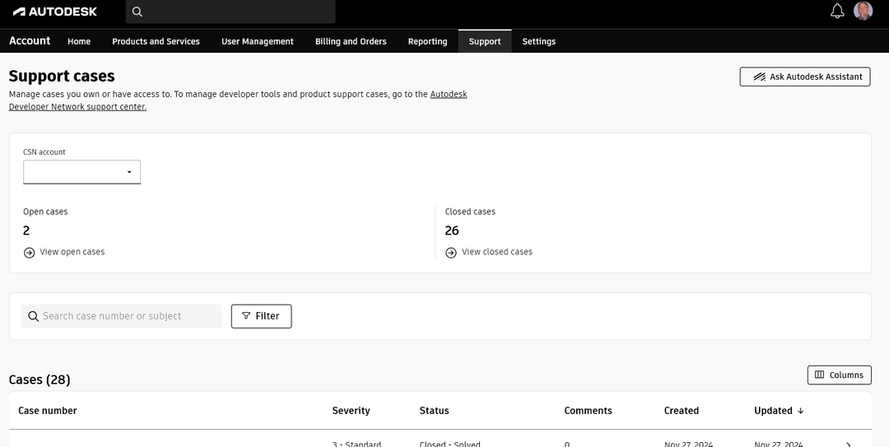Click View closed cases link
The height and width of the screenshot is (447, 889).
click(x=497, y=252)
